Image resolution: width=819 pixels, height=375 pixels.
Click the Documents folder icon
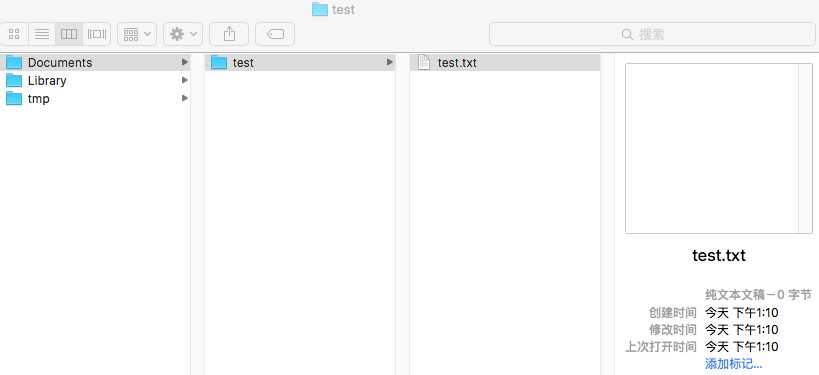pos(14,63)
